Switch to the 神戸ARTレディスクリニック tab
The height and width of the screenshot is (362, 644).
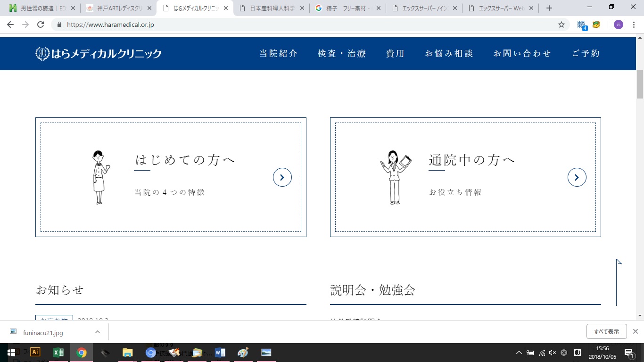(119, 8)
